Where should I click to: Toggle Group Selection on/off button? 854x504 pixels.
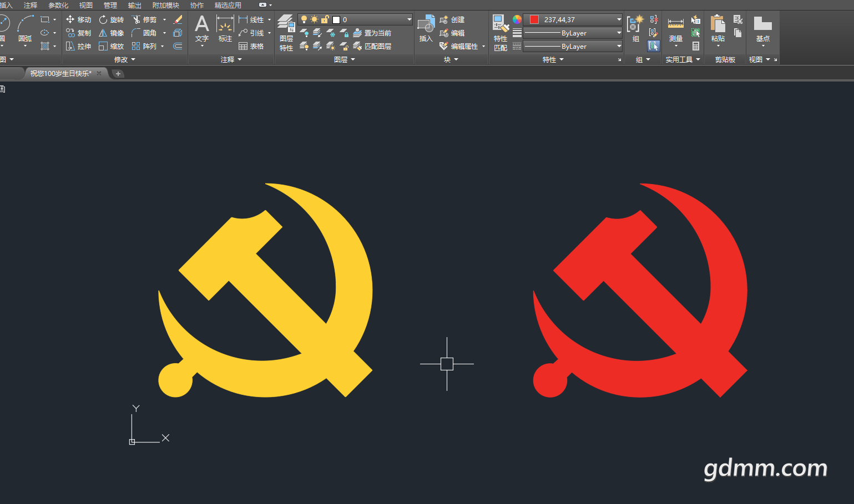654,46
